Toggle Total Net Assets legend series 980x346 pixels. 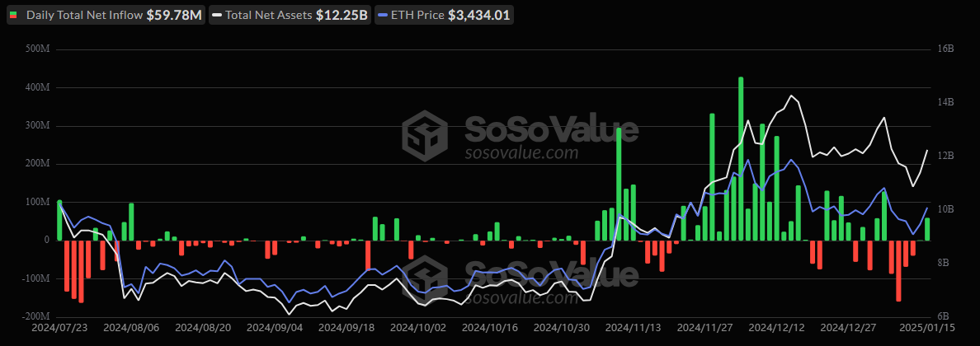point(290,16)
